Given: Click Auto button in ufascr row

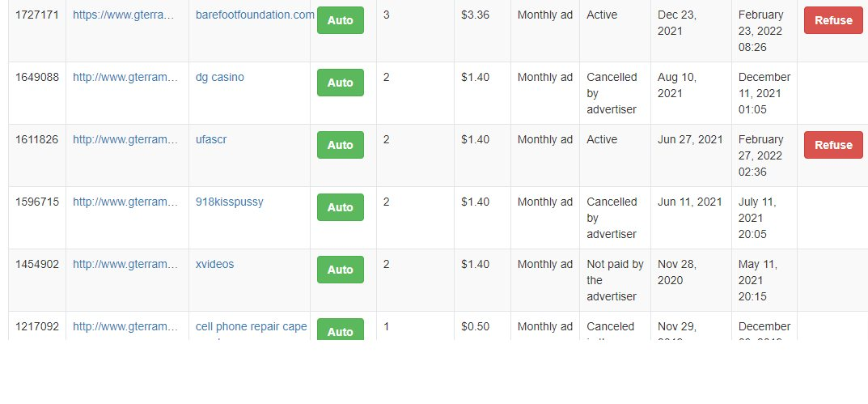Looking at the screenshot, I should pos(341,145).
